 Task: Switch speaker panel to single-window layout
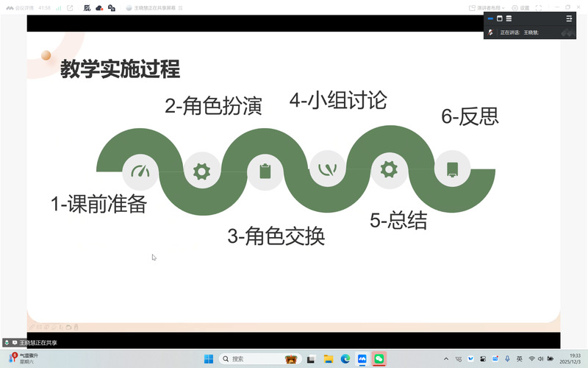(500, 18)
